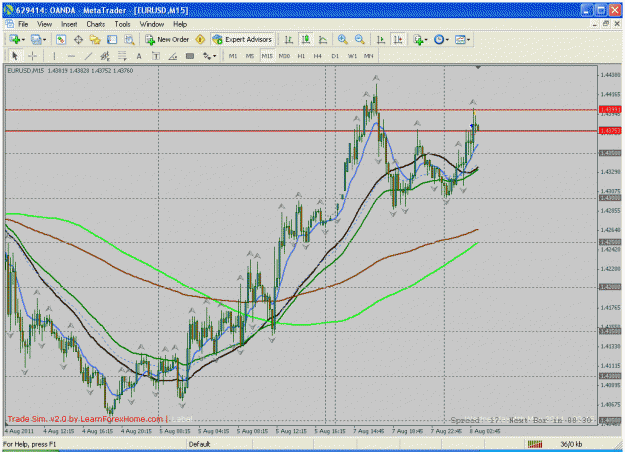Open the Navigator favorites folder icon
Viewport: 625px width, 452px height.
tap(95, 39)
